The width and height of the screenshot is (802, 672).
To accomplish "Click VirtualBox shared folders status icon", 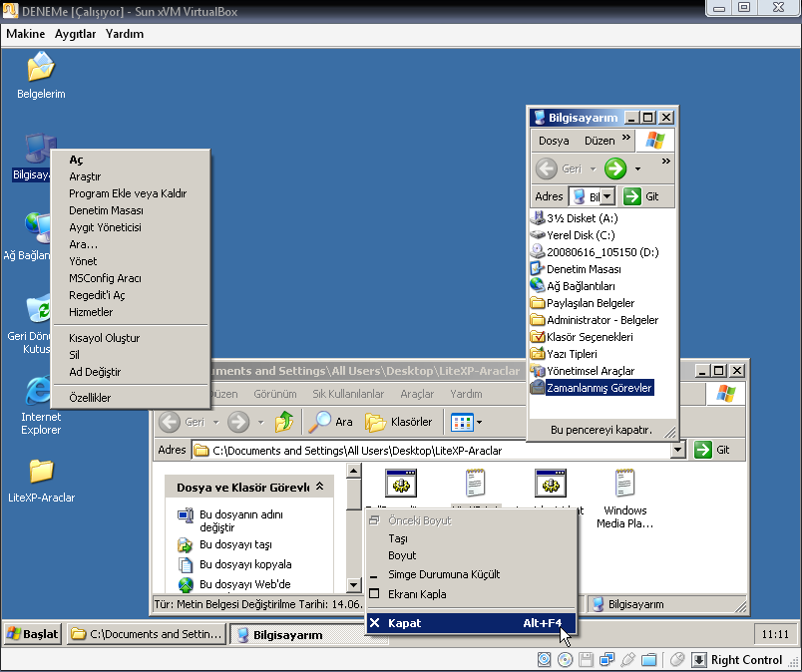I will coord(648,659).
